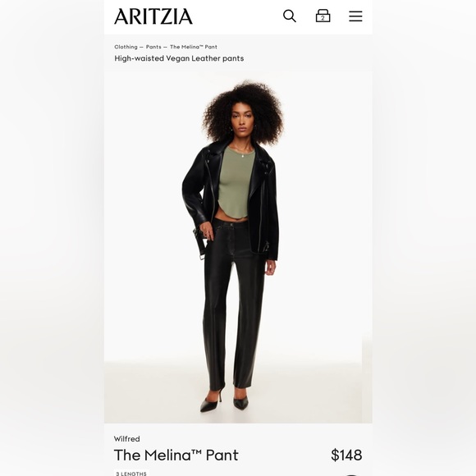Click the $148 price

pyautogui.click(x=346, y=455)
